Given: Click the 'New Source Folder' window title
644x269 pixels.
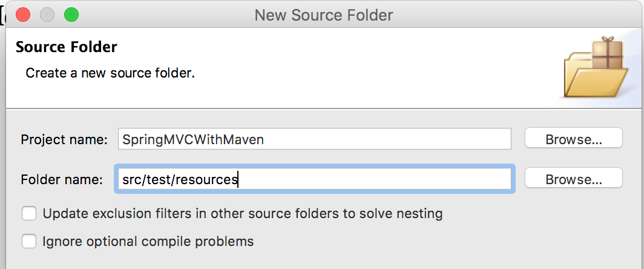Looking at the screenshot, I should tap(324, 16).
